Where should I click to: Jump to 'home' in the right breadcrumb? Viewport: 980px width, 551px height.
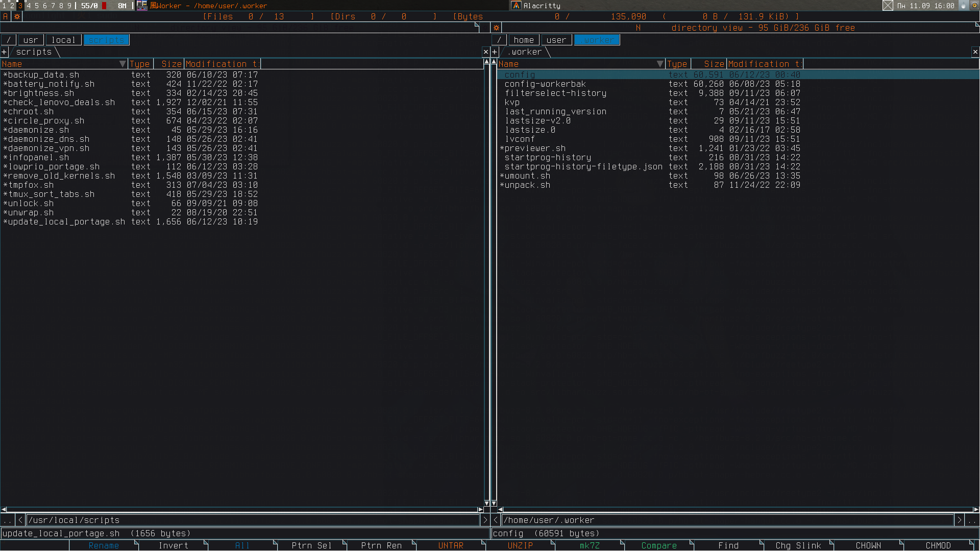(524, 40)
